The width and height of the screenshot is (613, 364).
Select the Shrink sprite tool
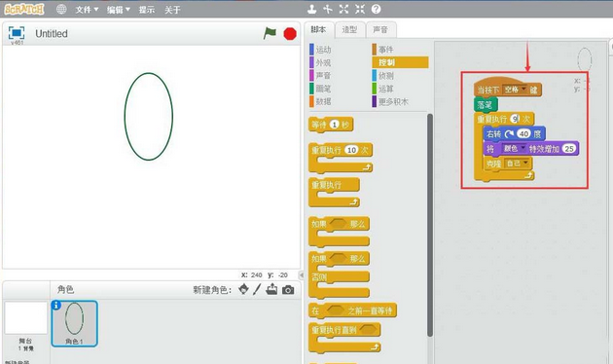[360, 9]
